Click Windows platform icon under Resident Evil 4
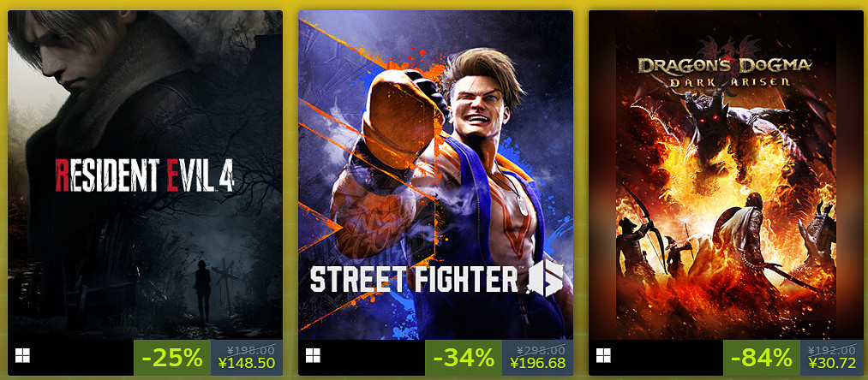 point(22,356)
